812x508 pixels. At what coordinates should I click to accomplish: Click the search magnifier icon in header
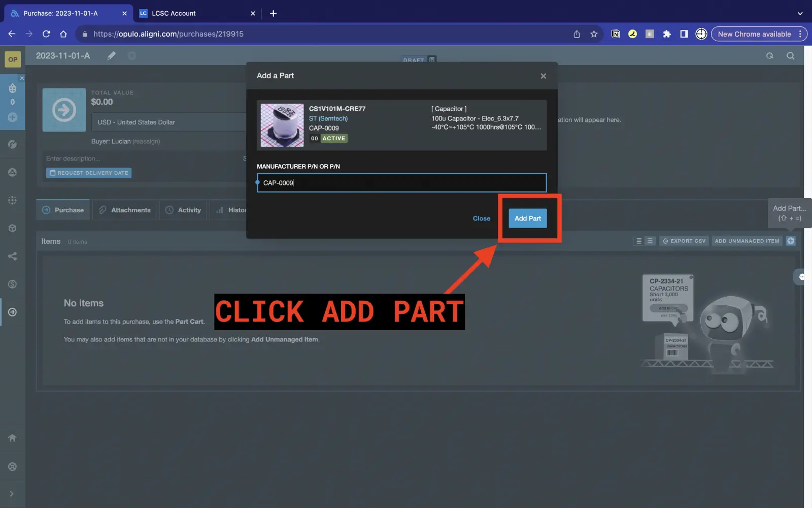click(x=790, y=56)
